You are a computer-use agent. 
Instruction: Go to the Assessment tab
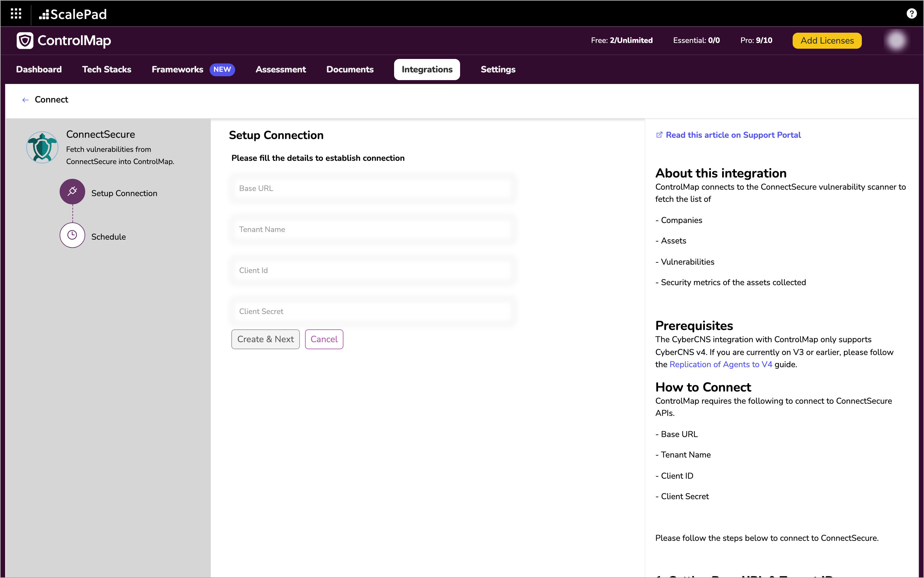[281, 70]
